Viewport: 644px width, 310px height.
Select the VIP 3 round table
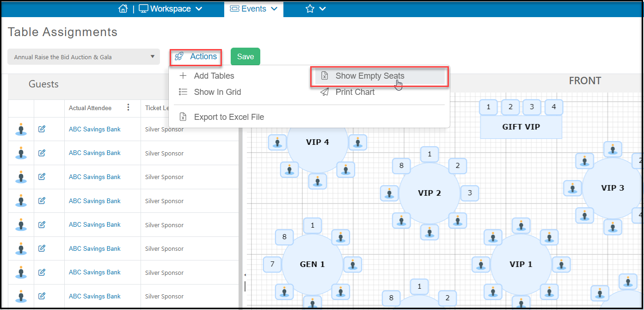[613, 188]
